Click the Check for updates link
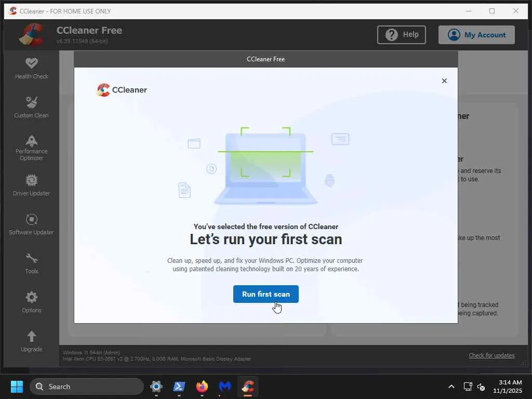532x399 pixels. 491,355
